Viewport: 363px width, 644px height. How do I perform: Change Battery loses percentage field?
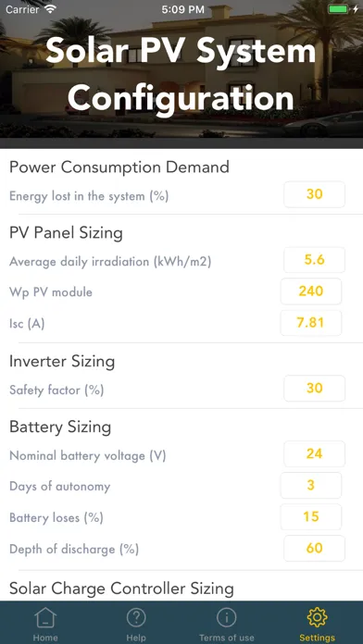tap(311, 516)
